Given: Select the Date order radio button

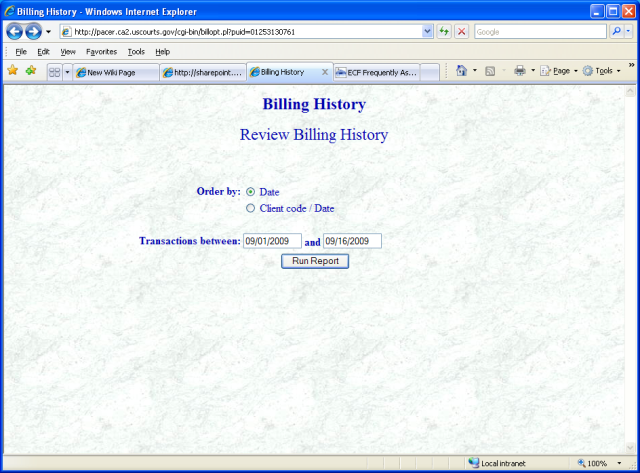Looking at the screenshot, I should [251, 192].
